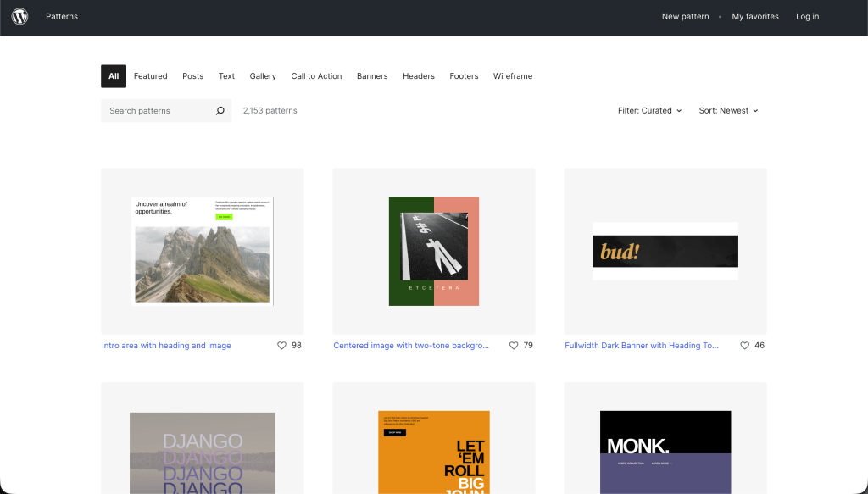Toggle heart on Centered image pattern

pos(514,346)
